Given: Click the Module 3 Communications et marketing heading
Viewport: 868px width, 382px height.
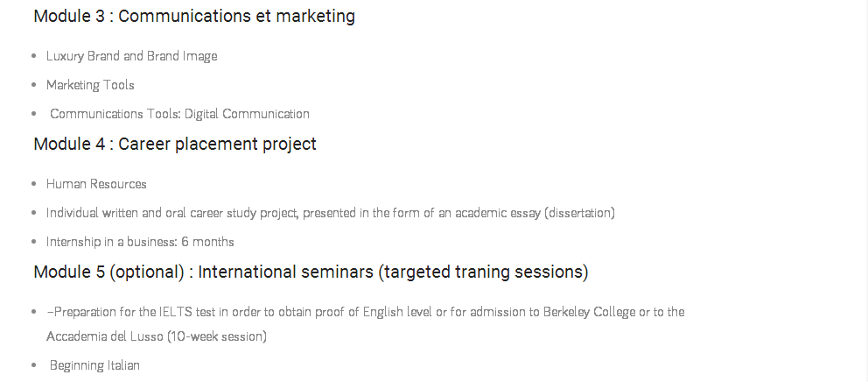Looking at the screenshot, I should coord(193,17).
